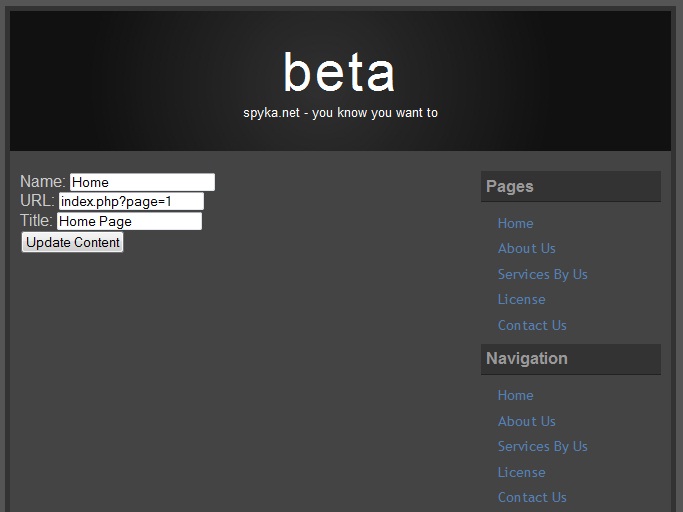Click the Title field showing Home Page
This screenshot has width=683, height=512.
[x=129, y=221]
